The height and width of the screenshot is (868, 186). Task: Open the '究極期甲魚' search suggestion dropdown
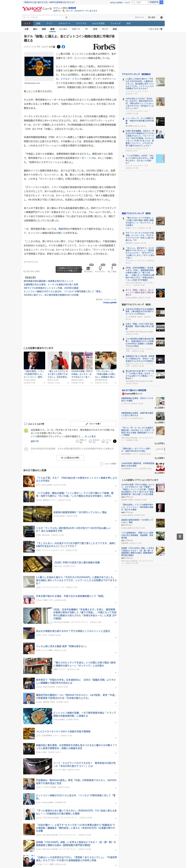coord(153,2)
